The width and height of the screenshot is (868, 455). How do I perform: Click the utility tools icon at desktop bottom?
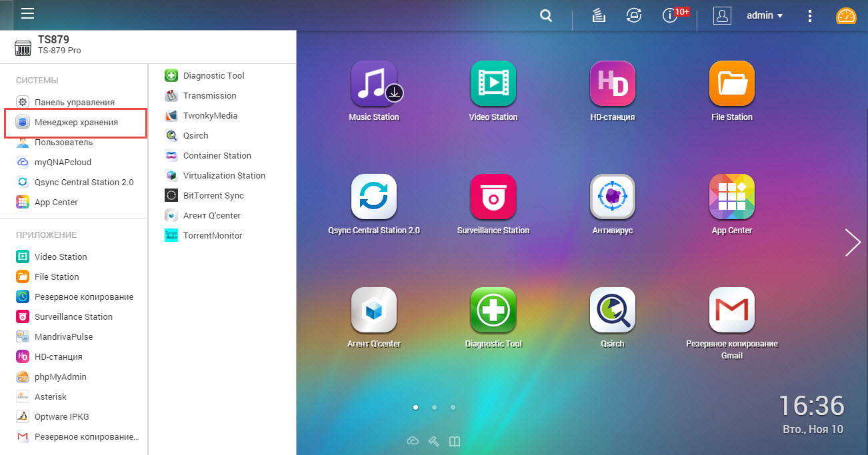433,441
